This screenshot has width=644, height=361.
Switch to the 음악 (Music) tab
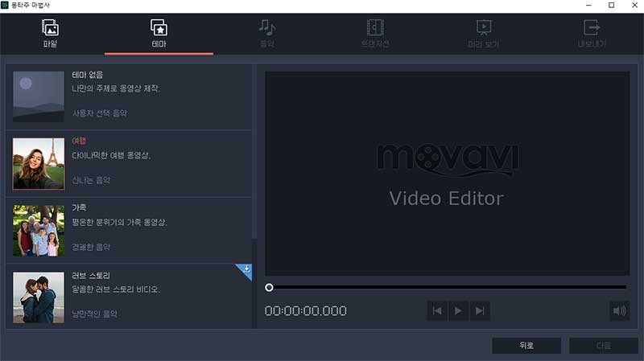(x=267, y=34)
